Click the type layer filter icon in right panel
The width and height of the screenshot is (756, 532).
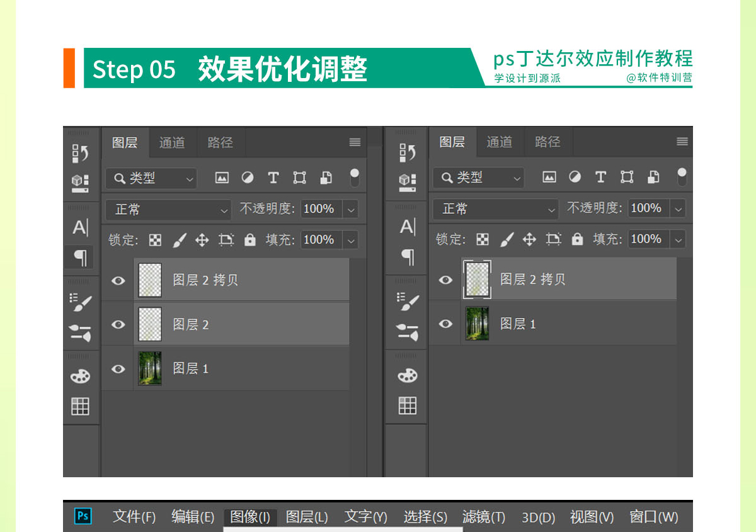click(600, 178)
